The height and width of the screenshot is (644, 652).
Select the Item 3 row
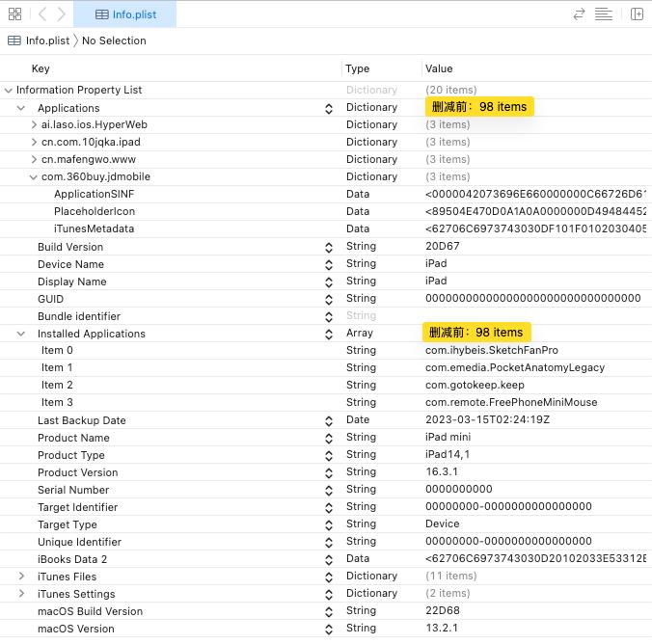326,402
